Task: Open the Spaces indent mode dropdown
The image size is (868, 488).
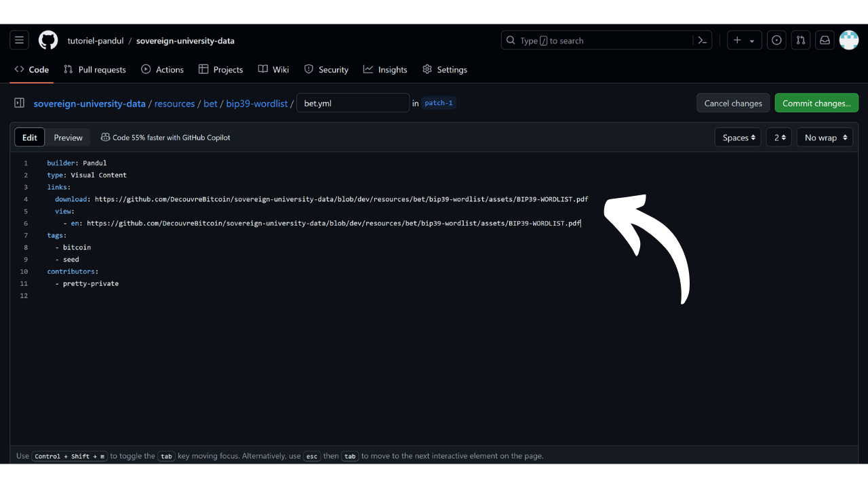Action: (738, 138)
